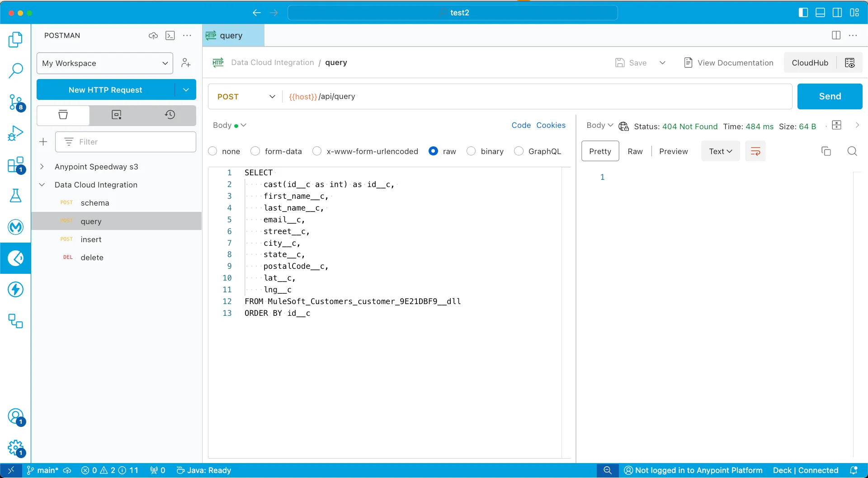Click the request URL field
The height and width of the screenshot is (478, 868).
pos(537,97)
